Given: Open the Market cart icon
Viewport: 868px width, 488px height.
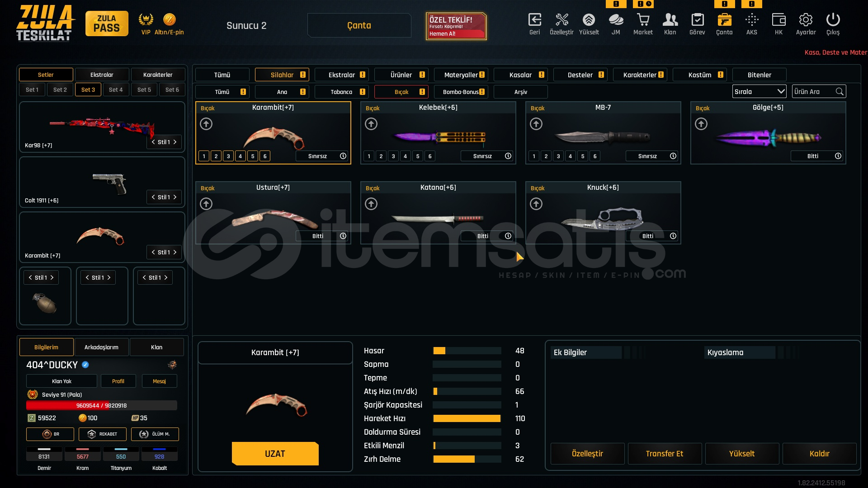Looking at the screenshot, I should pyautogui.click(x=643, y=20).
